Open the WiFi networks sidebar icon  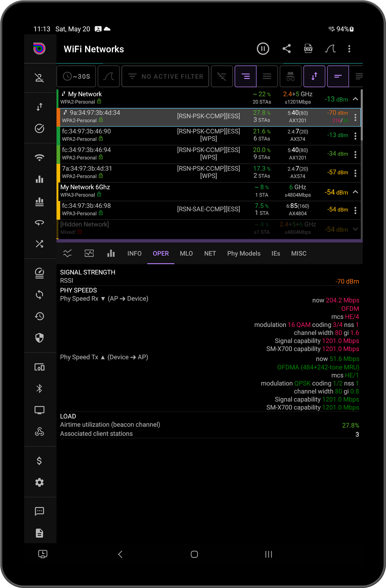[x=39, y=157]
